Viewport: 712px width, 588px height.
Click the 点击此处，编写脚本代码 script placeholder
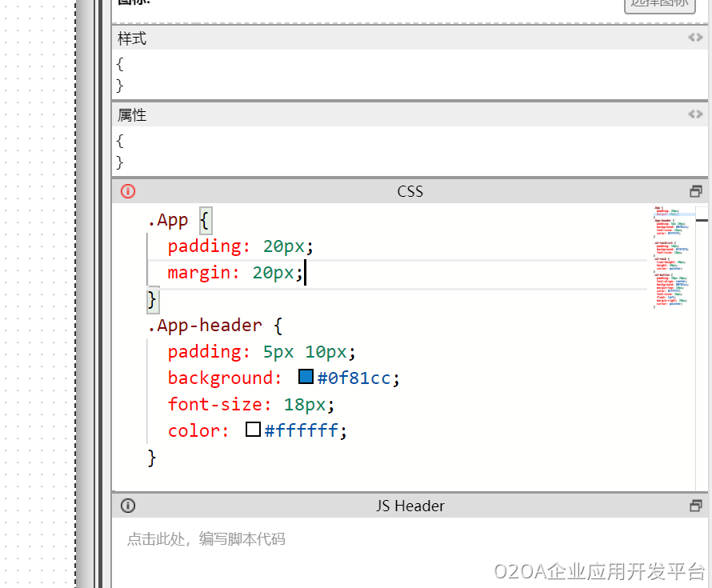(x=206, y=539)
